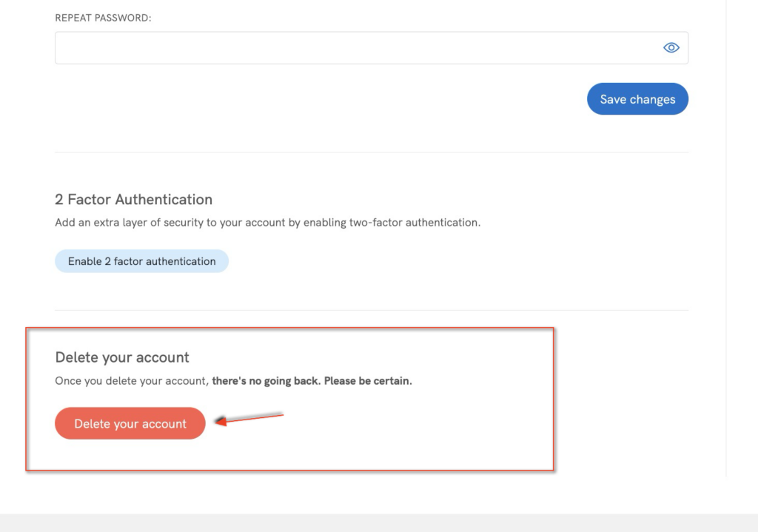
Task: Click the two-factor authentication description text
Action: [x=267, y=222]
